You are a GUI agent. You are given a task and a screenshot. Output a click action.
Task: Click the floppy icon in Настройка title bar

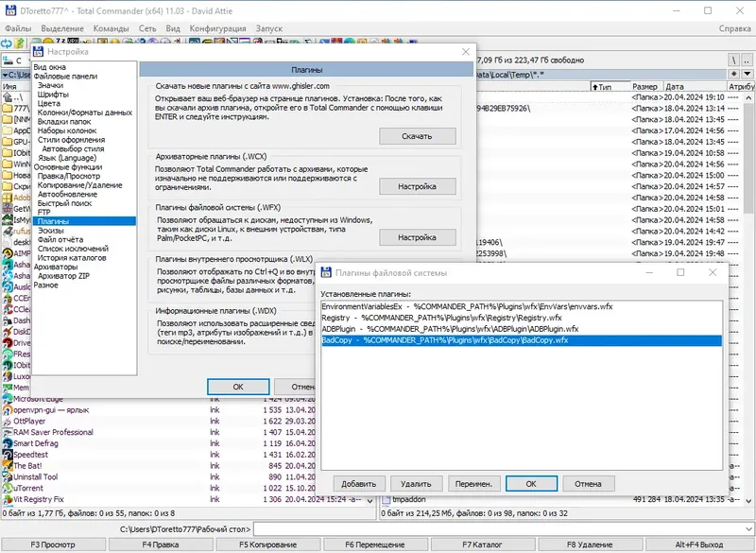coord(38,52)
